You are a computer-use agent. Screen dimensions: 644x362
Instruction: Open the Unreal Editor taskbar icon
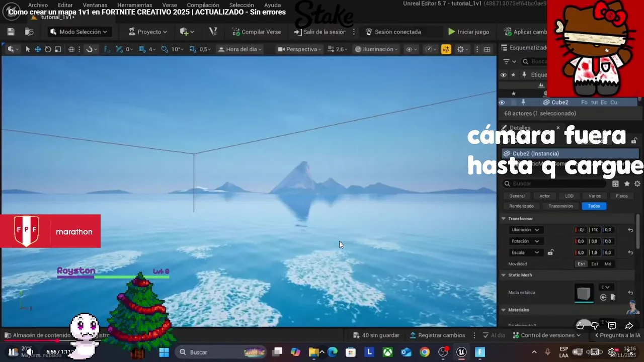point(461,352)
